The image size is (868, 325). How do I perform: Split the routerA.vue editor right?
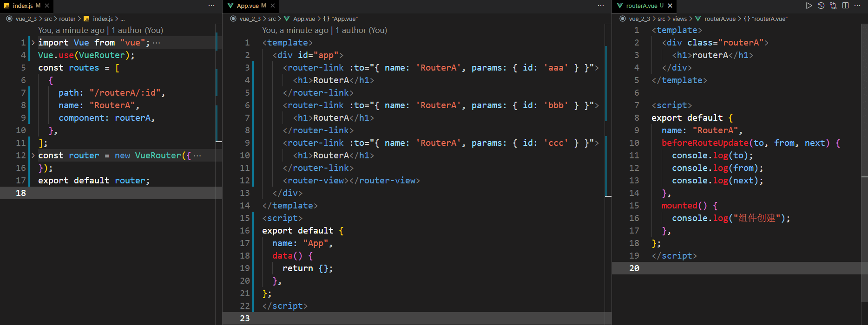(845, 6)
